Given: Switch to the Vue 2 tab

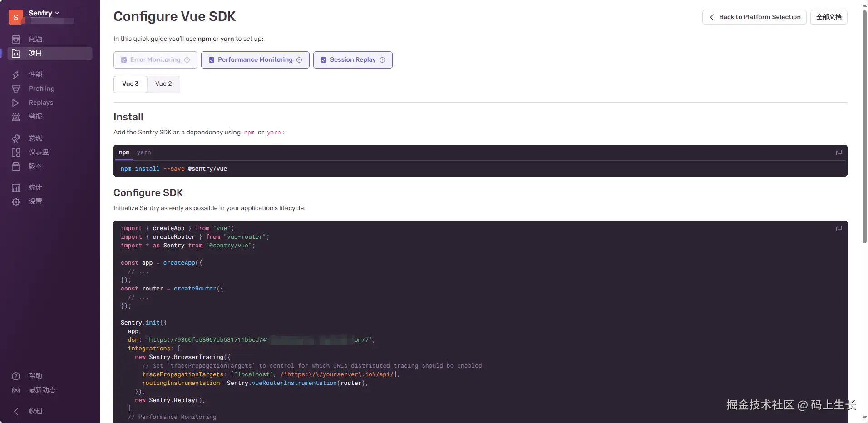Looking at the screenshot, I should (163, 84).
